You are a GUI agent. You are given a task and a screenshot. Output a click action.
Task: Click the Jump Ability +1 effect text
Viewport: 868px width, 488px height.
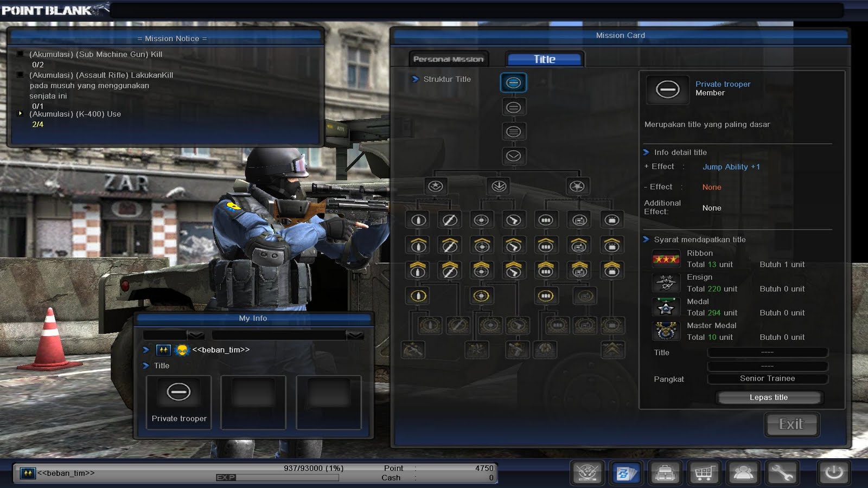pyautogui.click(x=731, y=167)
